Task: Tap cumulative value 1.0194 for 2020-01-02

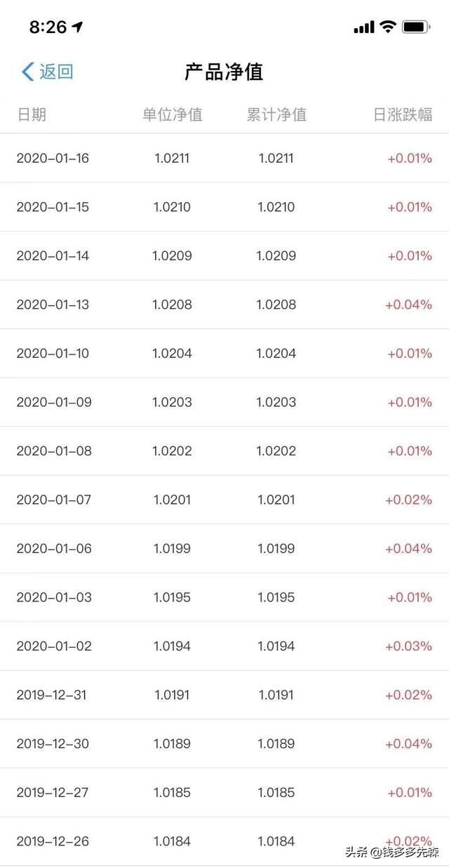Action: (276, 646)
